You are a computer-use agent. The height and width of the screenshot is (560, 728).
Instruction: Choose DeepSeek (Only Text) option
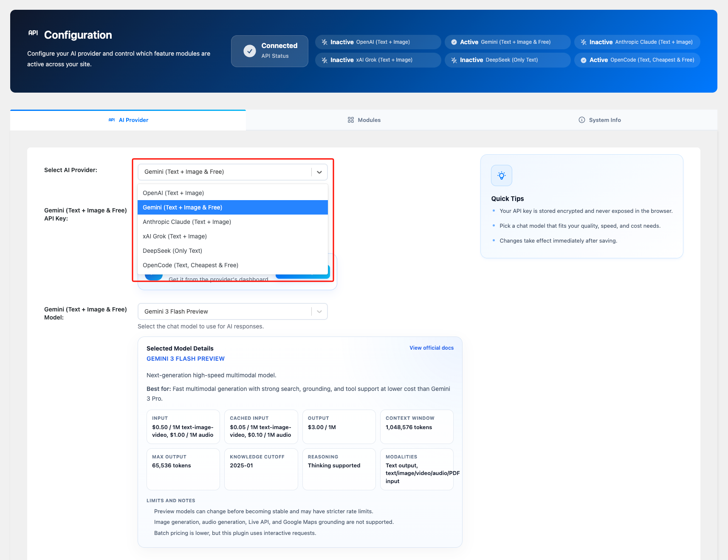pos(233,251)
